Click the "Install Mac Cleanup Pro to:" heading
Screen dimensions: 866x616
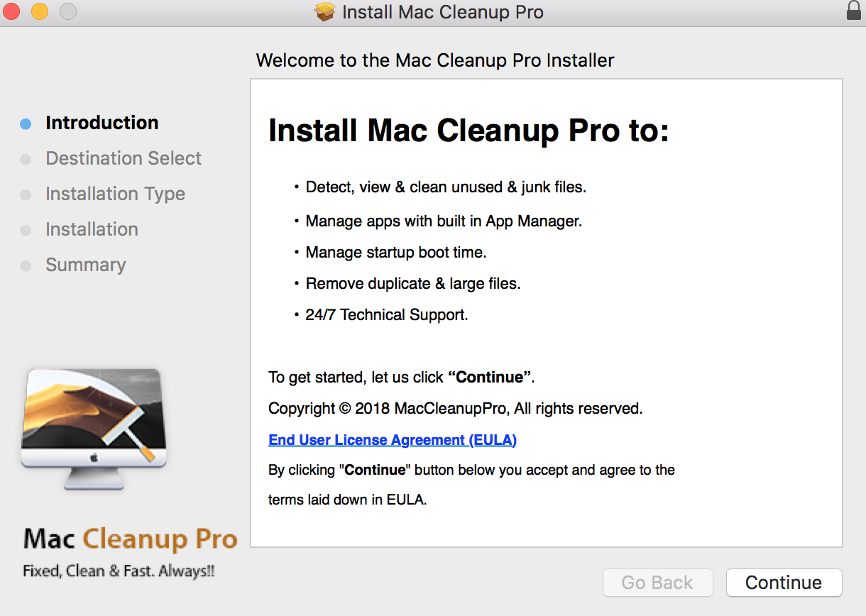(468, 131)
